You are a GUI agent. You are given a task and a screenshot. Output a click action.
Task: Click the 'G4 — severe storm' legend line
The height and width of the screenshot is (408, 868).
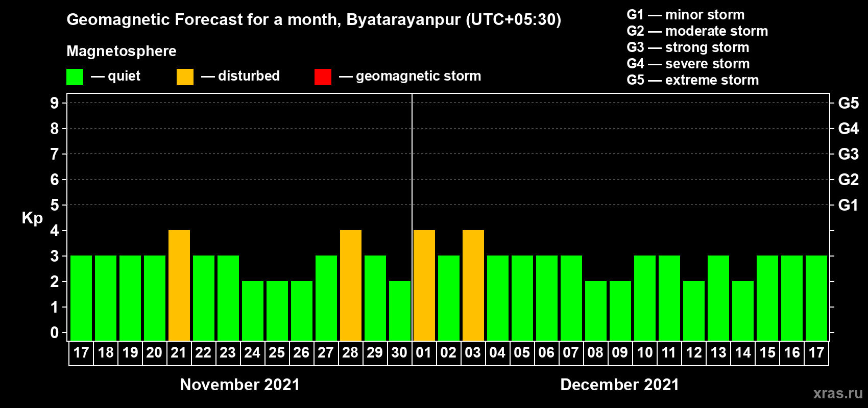click(688, 64)
